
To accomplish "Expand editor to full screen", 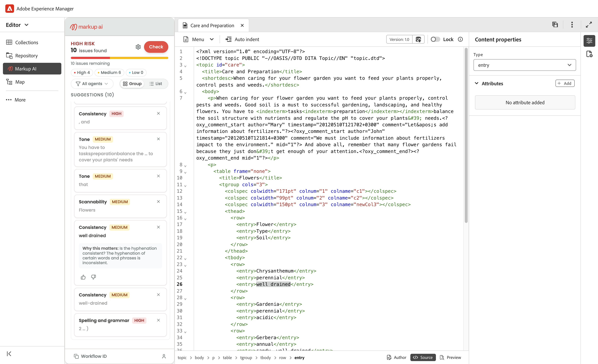I will point(589,24).
